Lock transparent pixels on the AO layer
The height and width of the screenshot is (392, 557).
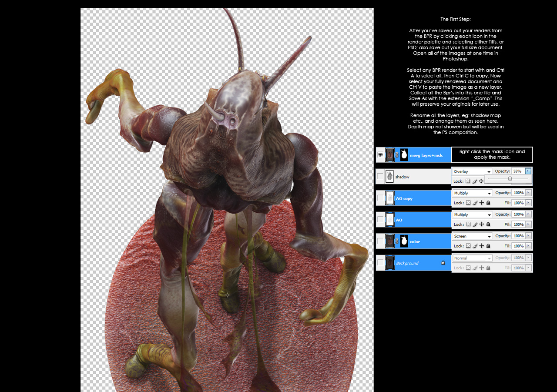(468, 224)
